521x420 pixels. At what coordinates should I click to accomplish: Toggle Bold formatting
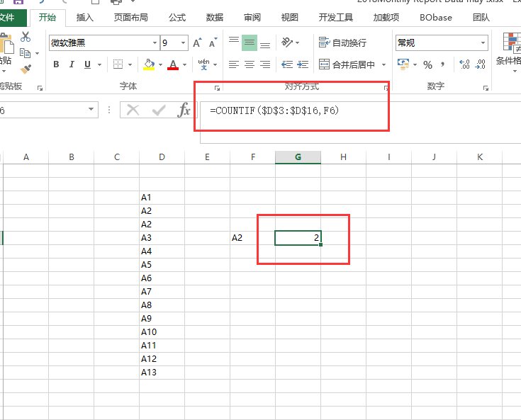click(56, 64)
